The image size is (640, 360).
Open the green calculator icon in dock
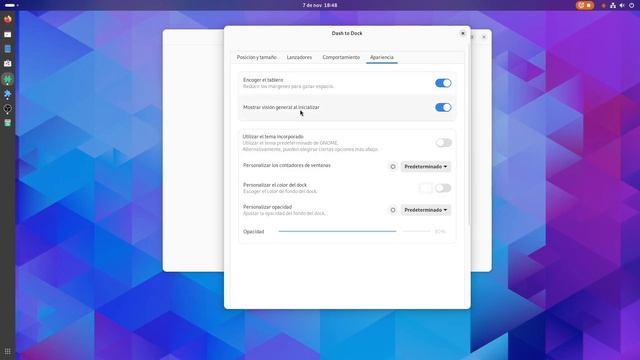point(8,123)
